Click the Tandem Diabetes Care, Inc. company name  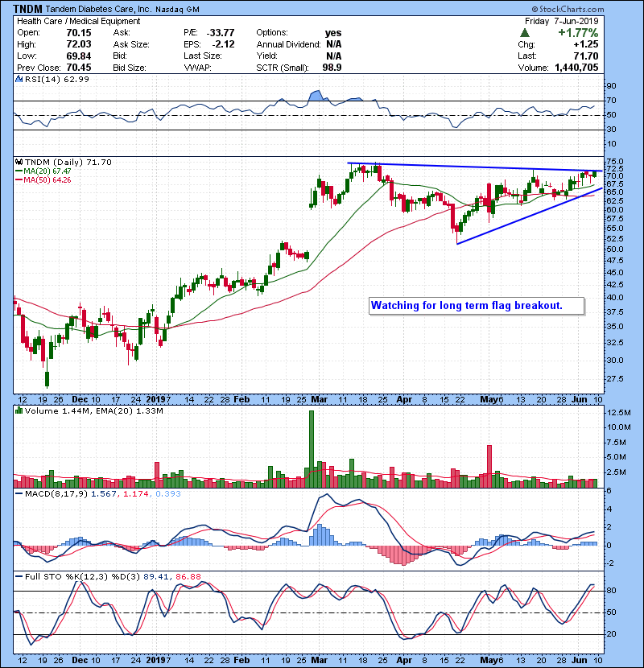click(x=98, y=9)
